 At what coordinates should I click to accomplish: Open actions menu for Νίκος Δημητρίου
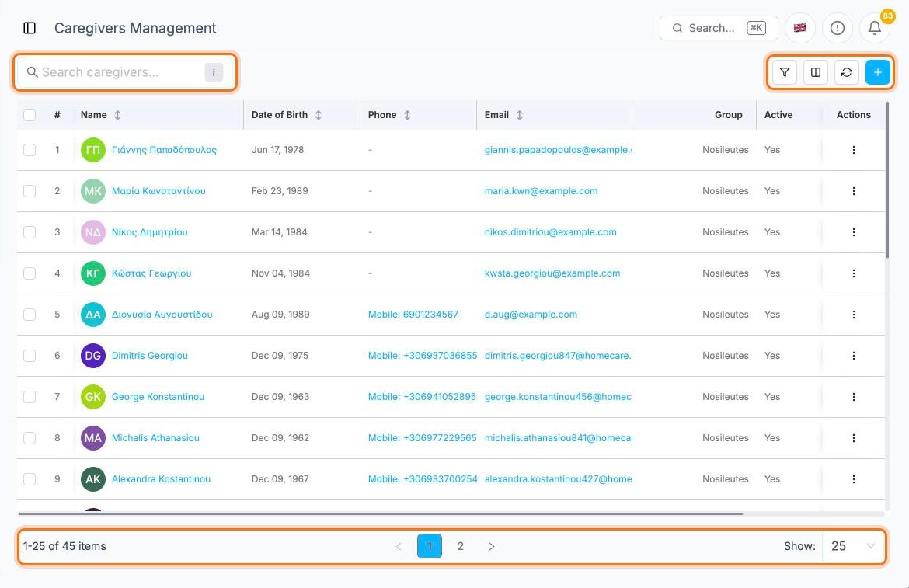(x=853, y=231)
